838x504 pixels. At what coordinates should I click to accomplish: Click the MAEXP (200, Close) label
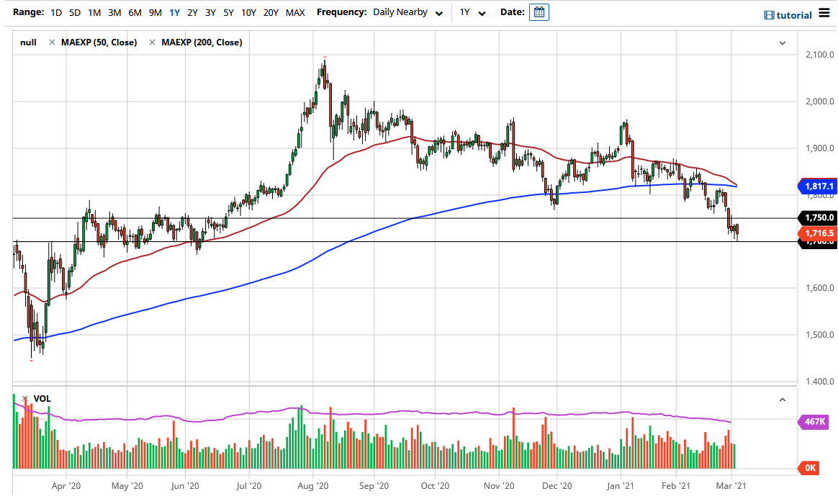pos(202,42)
